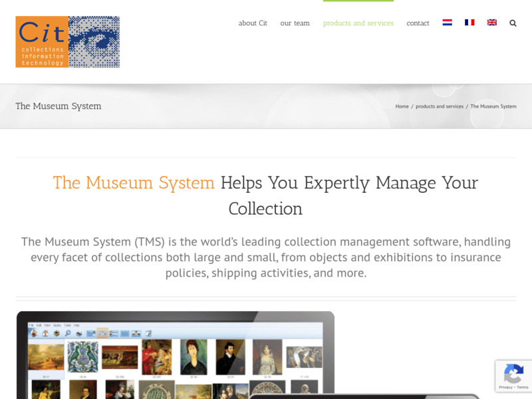The width and height of the screenshot is (532, 399).
Task: Switch language using the UK flag
Action: point(492,23)
